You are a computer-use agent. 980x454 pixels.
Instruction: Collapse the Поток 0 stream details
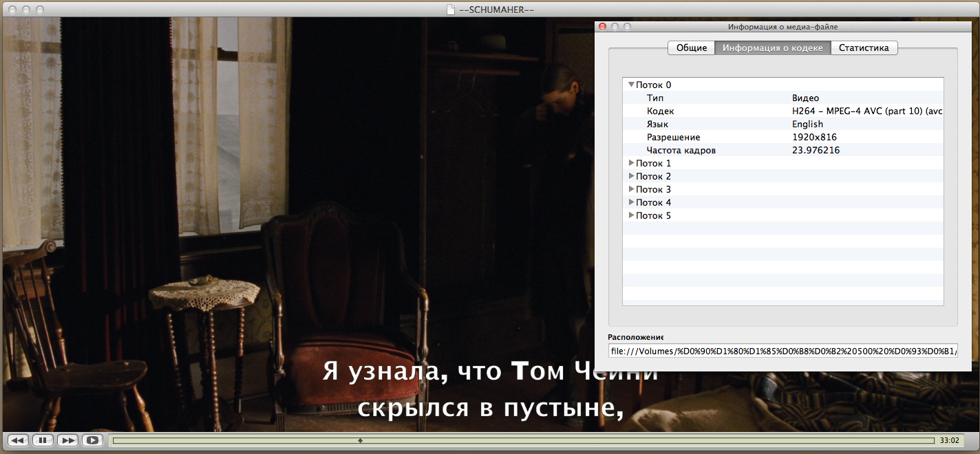pyautogui.click(x=631, y=85)
